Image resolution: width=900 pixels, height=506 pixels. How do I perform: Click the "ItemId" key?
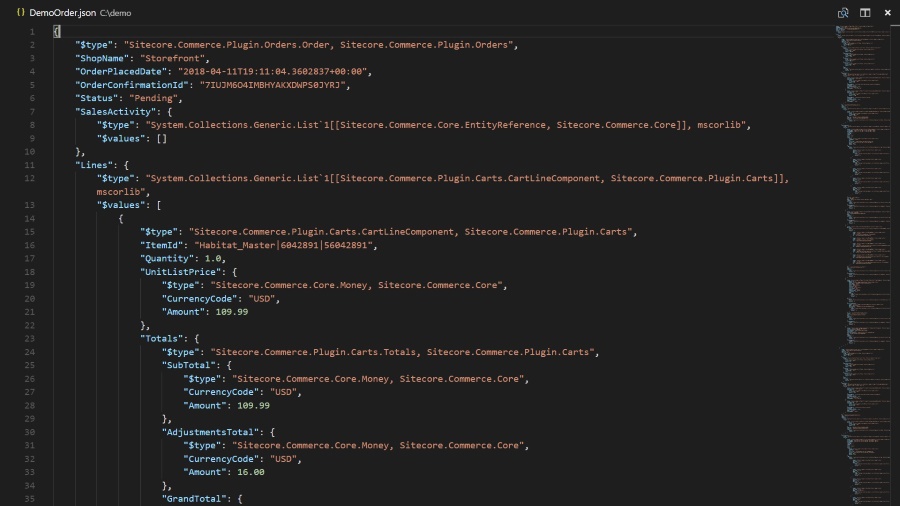(x=162, y=245)
